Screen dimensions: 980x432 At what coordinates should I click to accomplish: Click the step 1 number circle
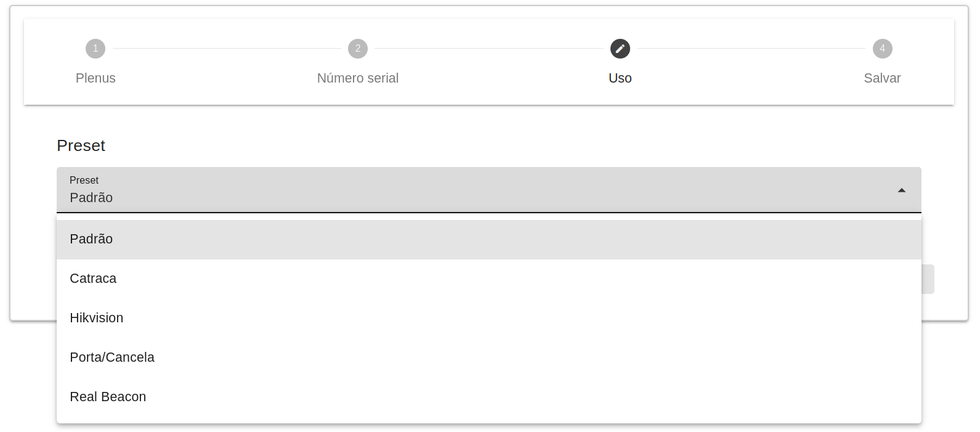(95, 49)
